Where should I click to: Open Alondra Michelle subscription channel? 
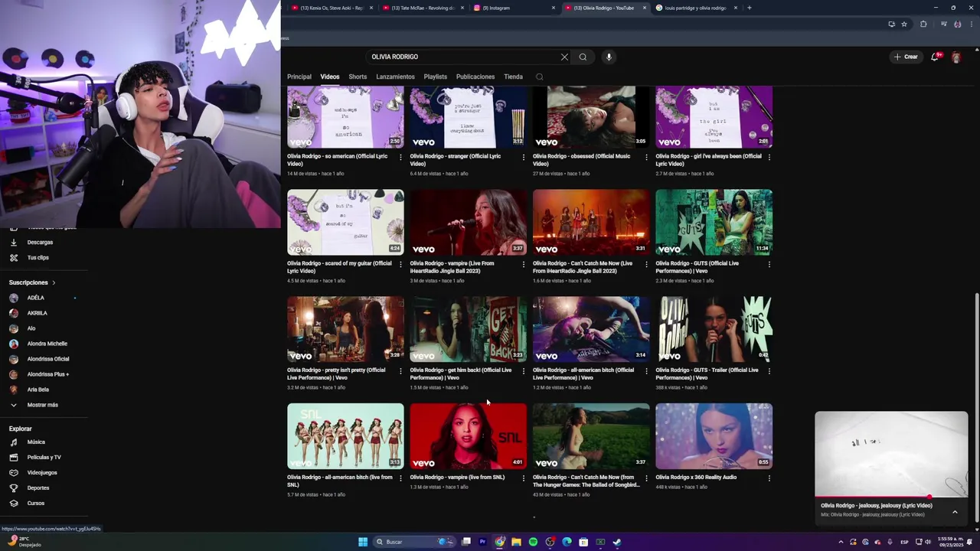pos(47,344)
